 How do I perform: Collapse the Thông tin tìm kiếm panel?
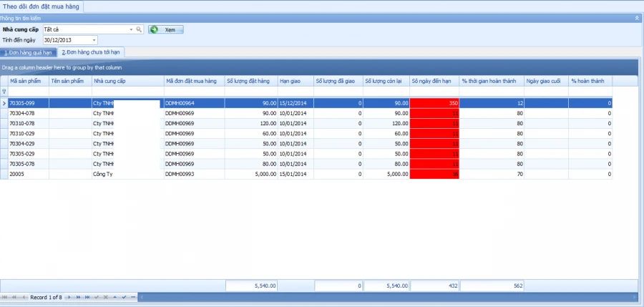click(637, 18)
